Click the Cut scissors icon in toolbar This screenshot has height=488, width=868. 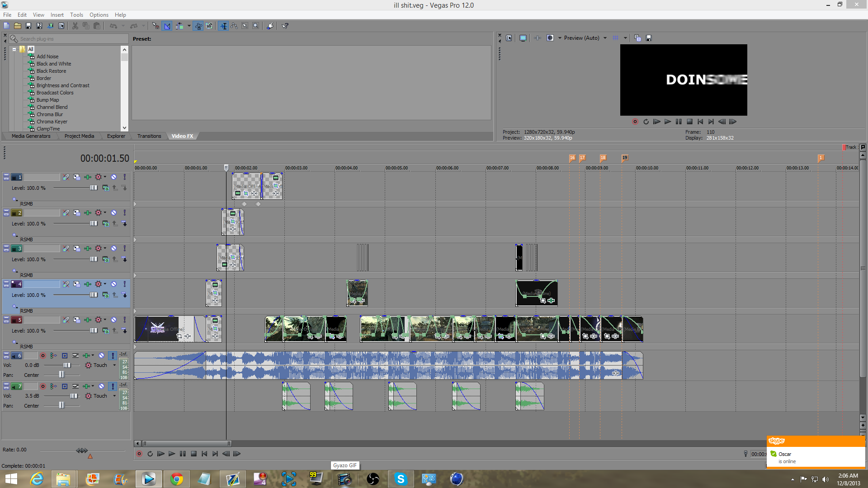coord(75,26)
